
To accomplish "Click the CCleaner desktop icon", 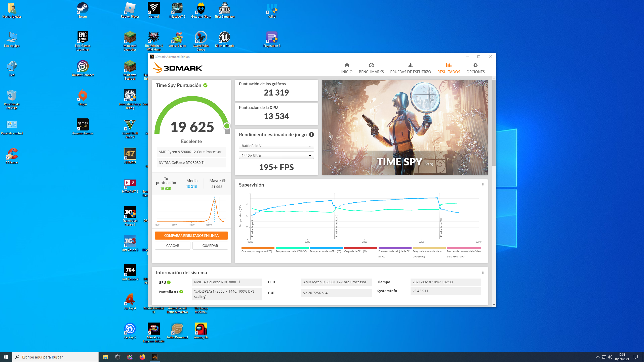I will [12, 156].
